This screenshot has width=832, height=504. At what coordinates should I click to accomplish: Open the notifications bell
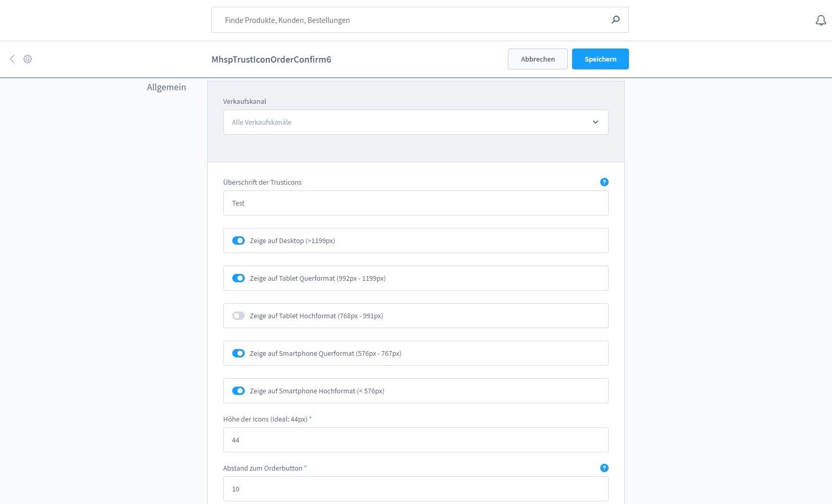click(821, 20)
